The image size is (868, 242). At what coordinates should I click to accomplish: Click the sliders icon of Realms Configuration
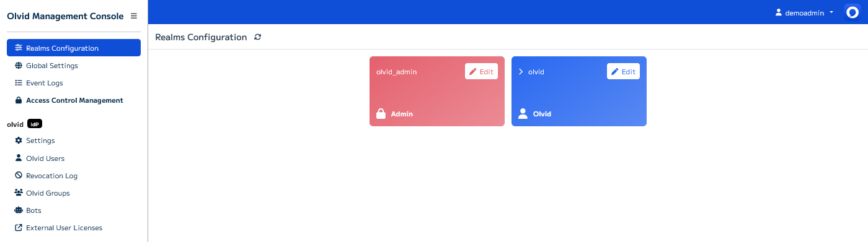[19, 48]
